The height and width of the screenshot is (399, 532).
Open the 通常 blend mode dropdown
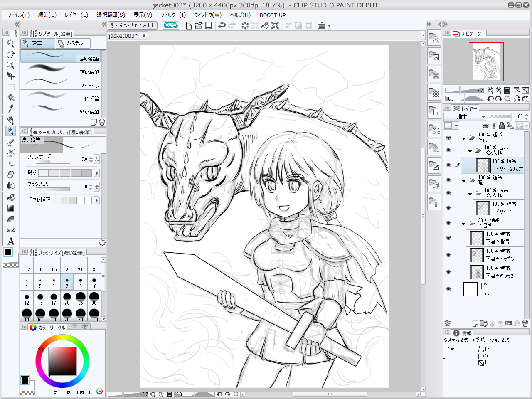pos(465,117)
